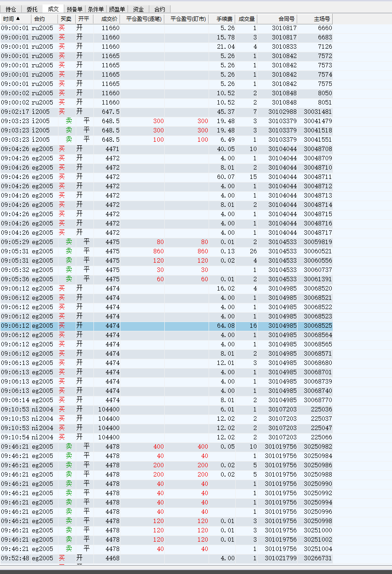Open the 委托 tab
The height and width of the screenshot is (574, 392).
tap(32, 9)
